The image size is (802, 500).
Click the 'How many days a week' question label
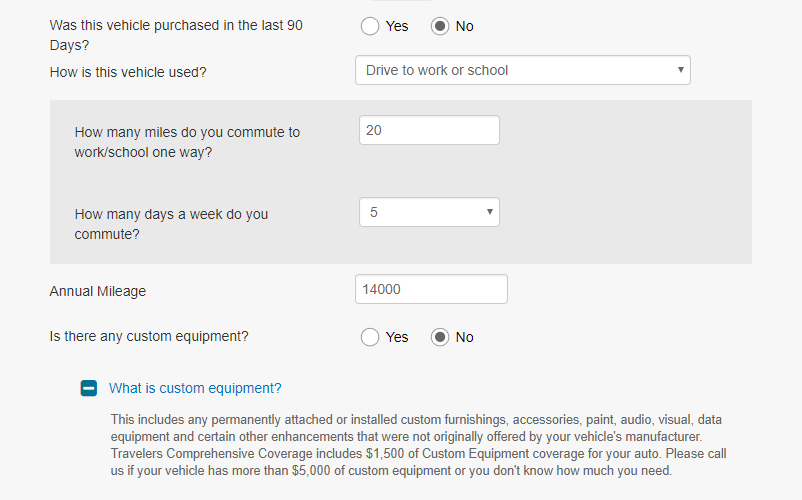pos(171,224)
